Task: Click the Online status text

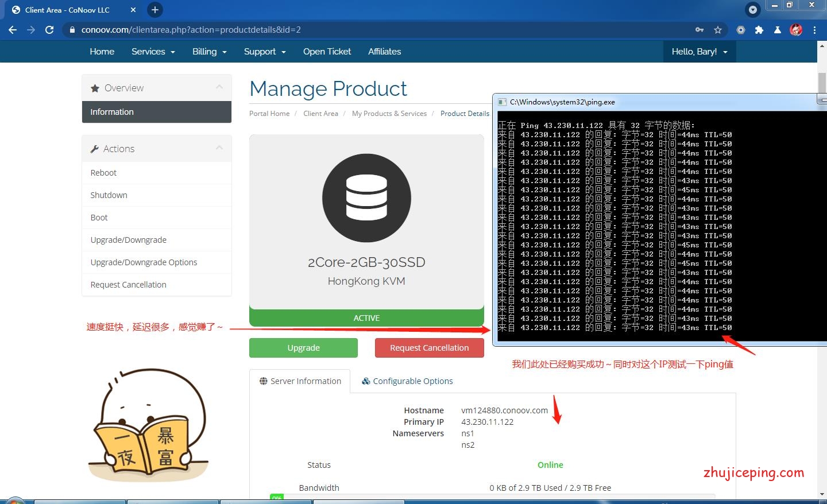Action: point(550,465)
